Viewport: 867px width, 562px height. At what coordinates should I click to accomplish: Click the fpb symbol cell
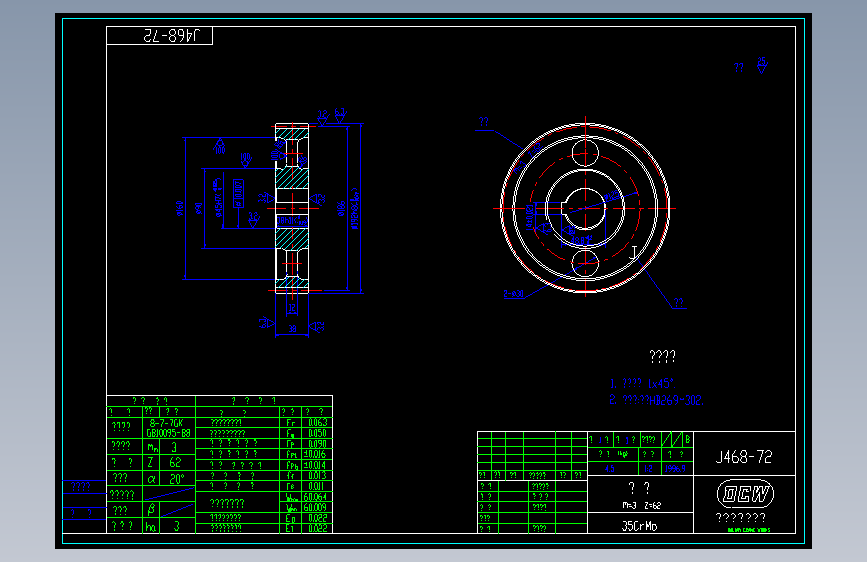pyautogui.click(x=292, y=466)
